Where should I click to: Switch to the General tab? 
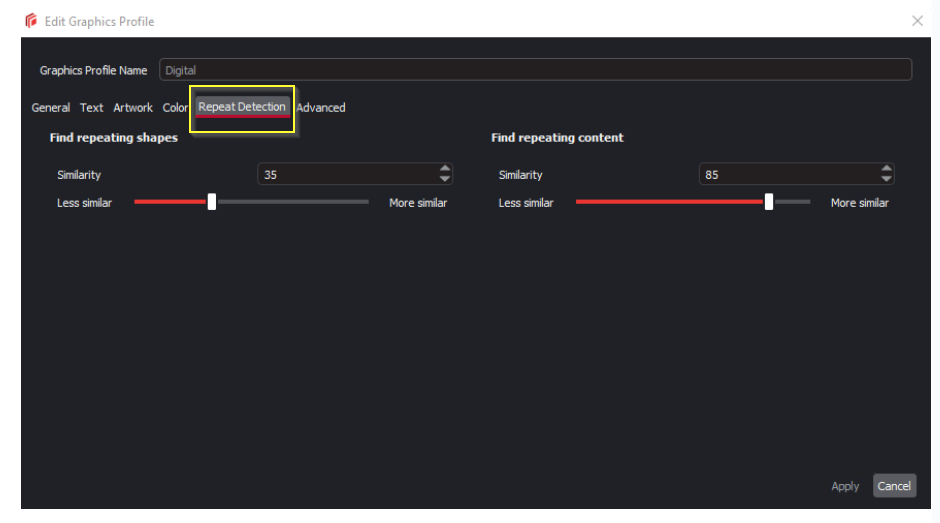pos(51,108)
